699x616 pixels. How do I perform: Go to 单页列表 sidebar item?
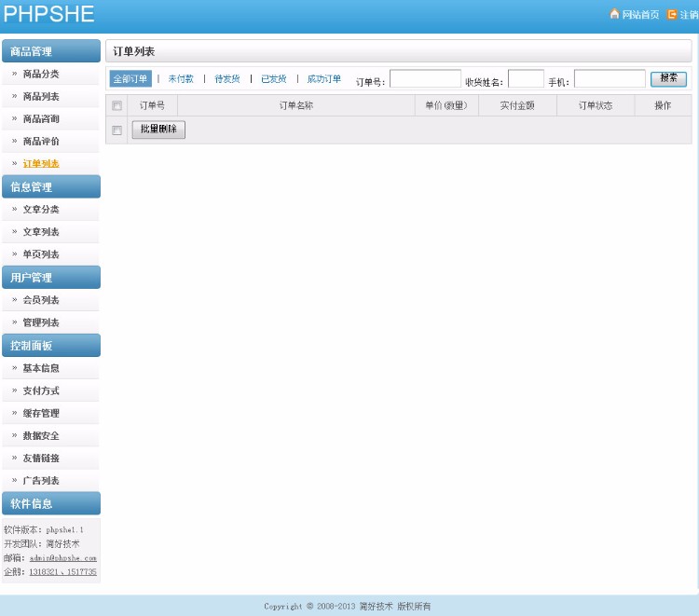pos(41,254)
